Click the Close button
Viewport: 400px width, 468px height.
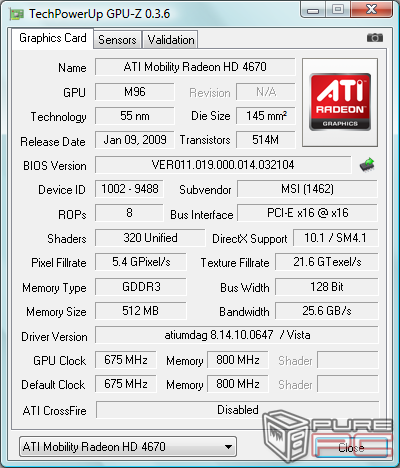tap(351, 447)
